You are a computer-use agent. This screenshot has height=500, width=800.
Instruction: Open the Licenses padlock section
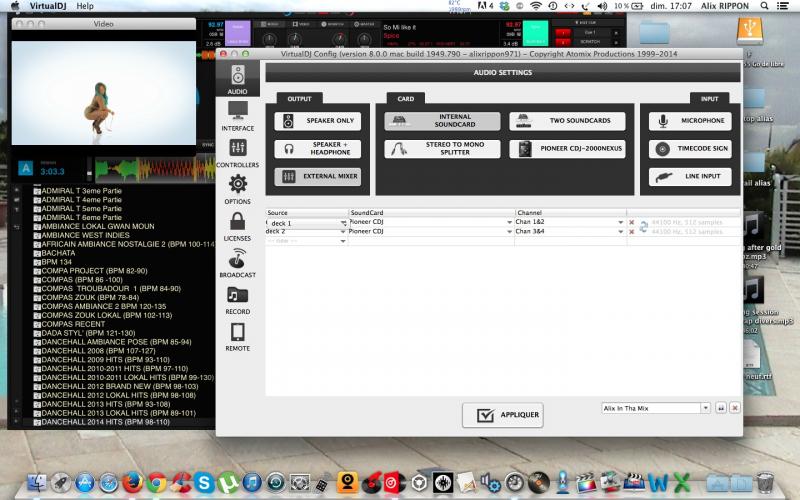[x=237, y=227]
